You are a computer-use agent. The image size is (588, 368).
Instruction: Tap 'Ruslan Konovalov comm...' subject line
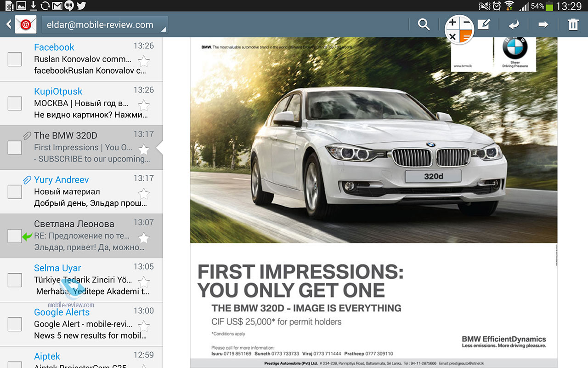[83, 59]
